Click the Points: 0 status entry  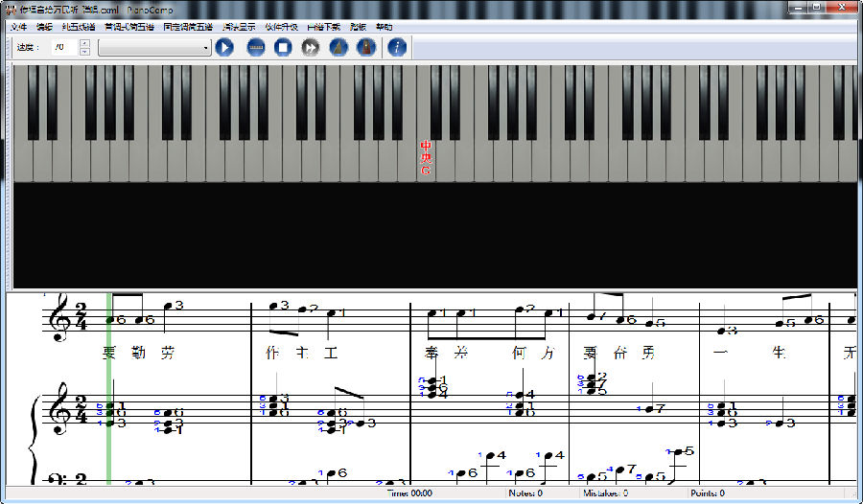click(708, 493)
